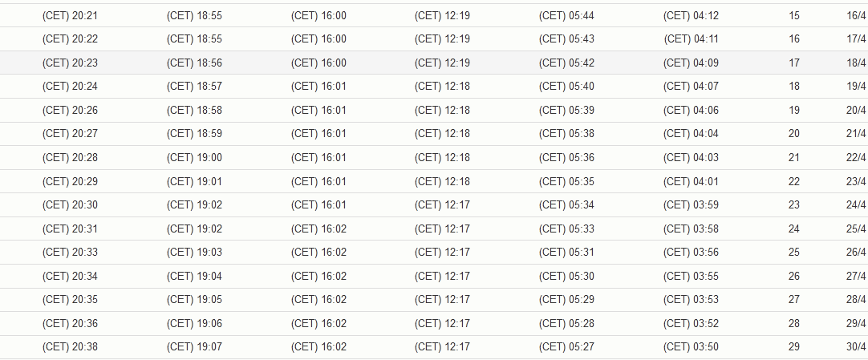Viewport: 868px width, 360px height.
Task: Click the 20:38 time cell
Action: [70, 347]
